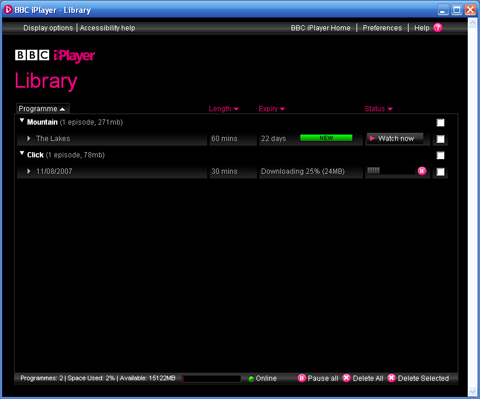Open the Help link

422,28
